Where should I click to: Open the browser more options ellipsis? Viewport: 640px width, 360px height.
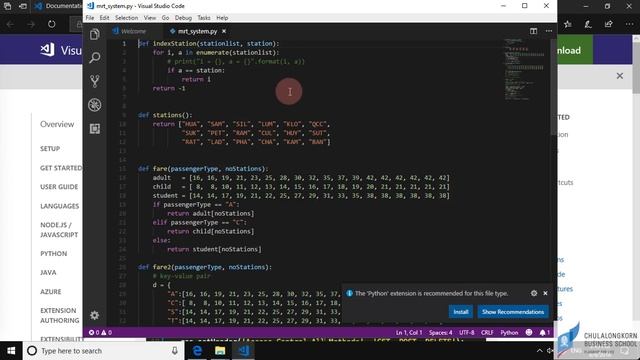tap(629, 24)
